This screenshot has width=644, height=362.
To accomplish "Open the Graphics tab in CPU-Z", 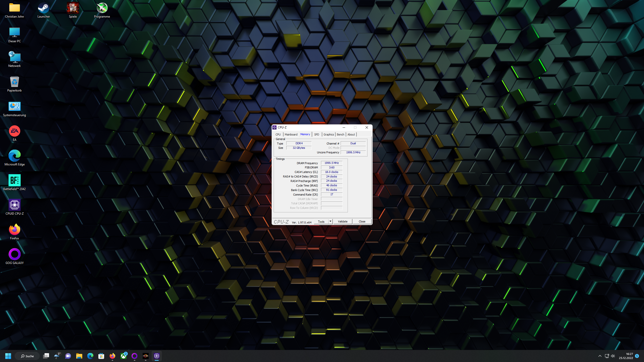I will tap(329, 134).
